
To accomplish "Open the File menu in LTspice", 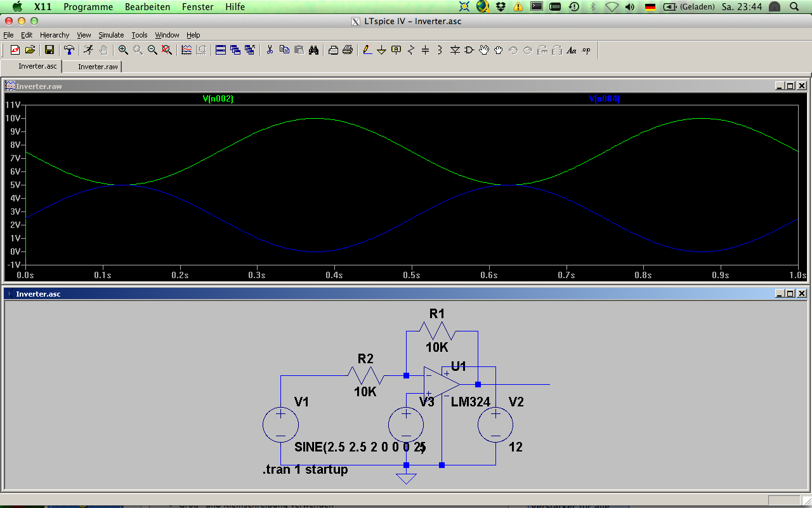I will click(x=8, y=35).
